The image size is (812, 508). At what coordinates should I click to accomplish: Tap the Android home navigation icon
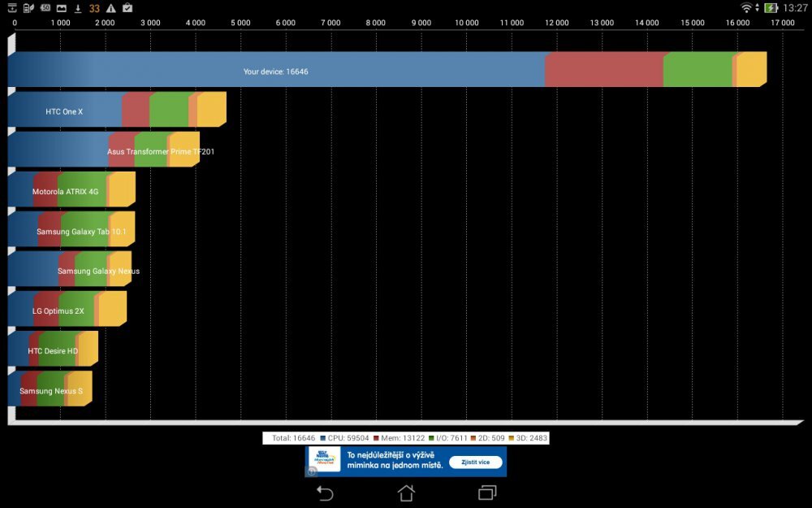point(406,493)
